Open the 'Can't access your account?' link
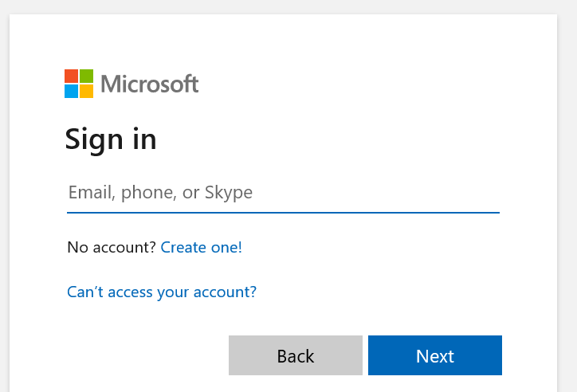Image resolution: width=577 pixels, height=392 pixels. pyautogui.click(x=162, y=292)
